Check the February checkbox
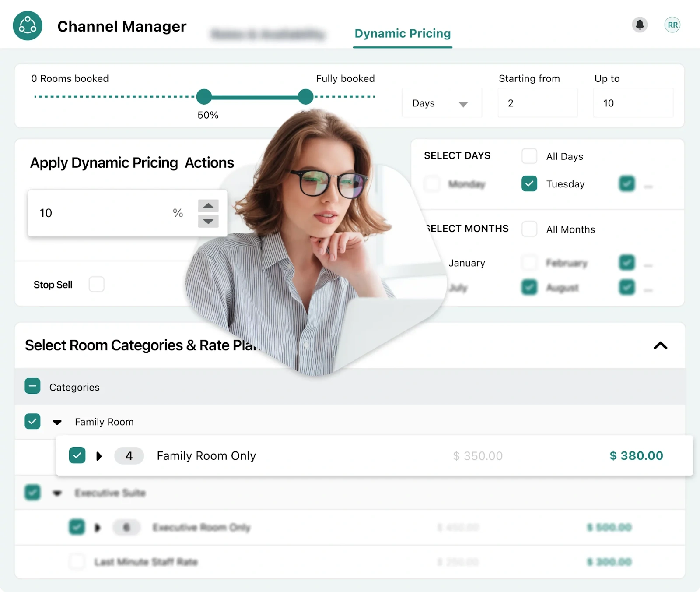The height and width of the screenshot is (592, 700). coord(529,263)
